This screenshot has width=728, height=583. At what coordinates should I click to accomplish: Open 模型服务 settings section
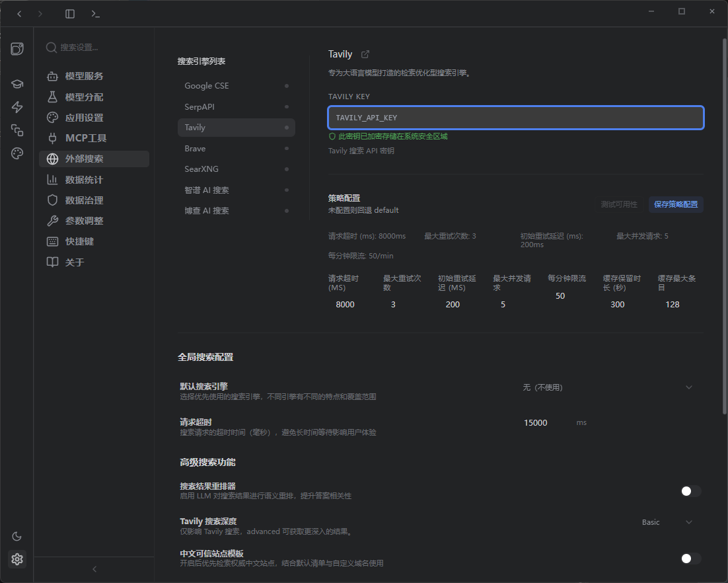pyautogui.click(x=94, y=76)
